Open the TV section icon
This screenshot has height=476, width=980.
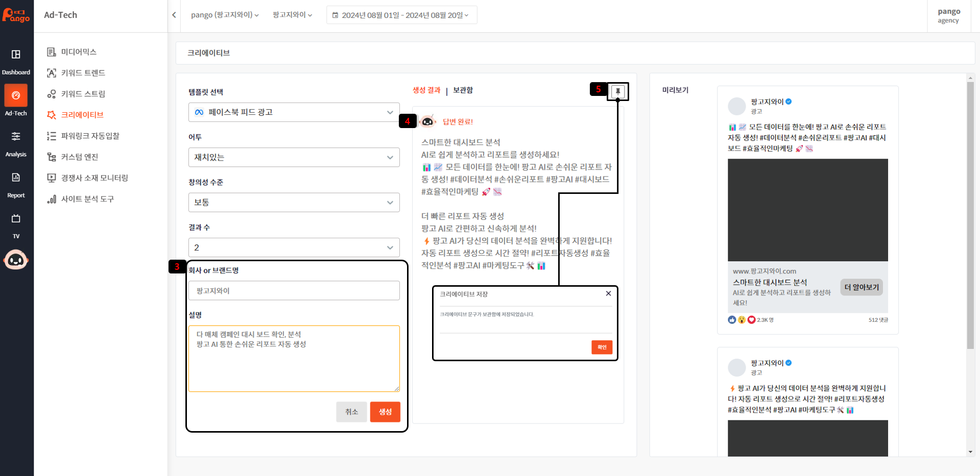[16, 218]
